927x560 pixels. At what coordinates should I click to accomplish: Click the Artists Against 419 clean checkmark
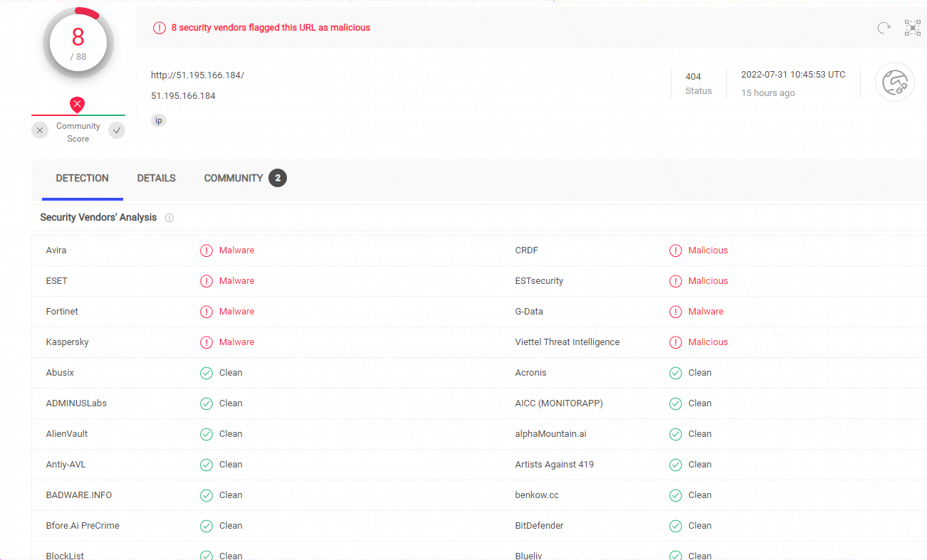click(x=676, y=465)
